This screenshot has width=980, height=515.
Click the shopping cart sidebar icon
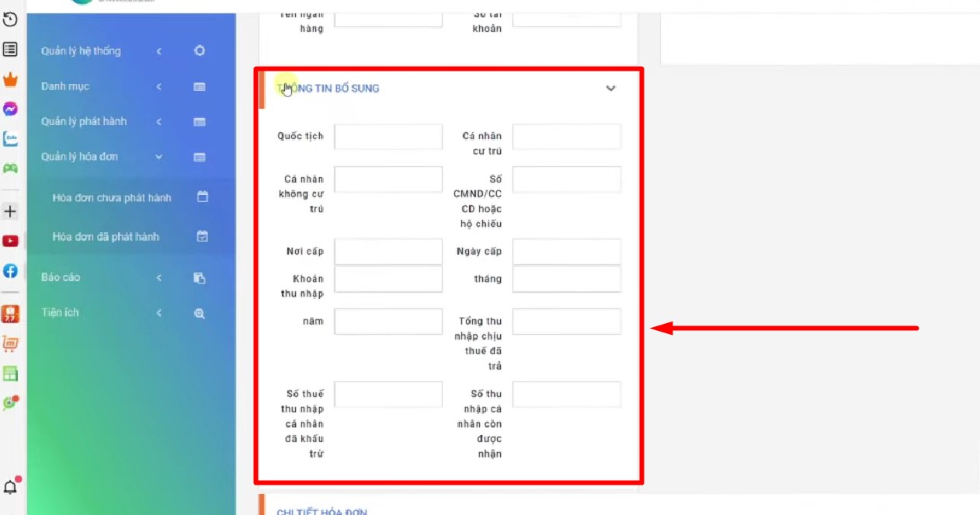[x=10, y=343]
